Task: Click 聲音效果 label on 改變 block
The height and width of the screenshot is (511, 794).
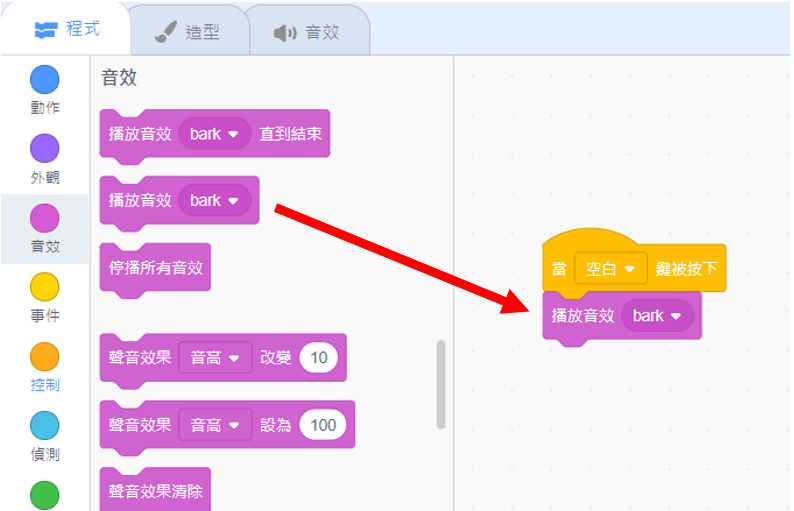Action: click(140, 358)
